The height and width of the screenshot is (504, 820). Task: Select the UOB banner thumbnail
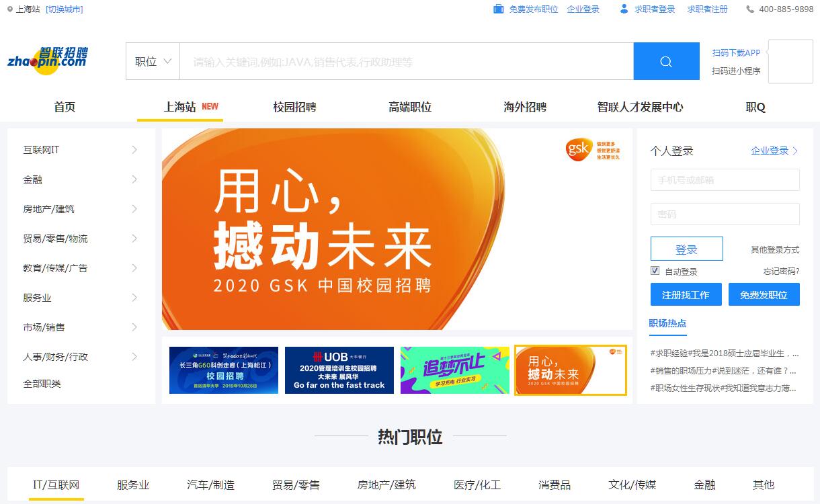click(339, 370)
